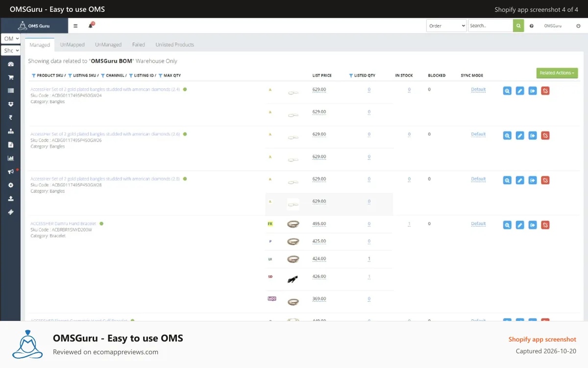Click the bracelet thumbnail in the 495.00 row
Viewport: 588px width, 368px height.
293,224
